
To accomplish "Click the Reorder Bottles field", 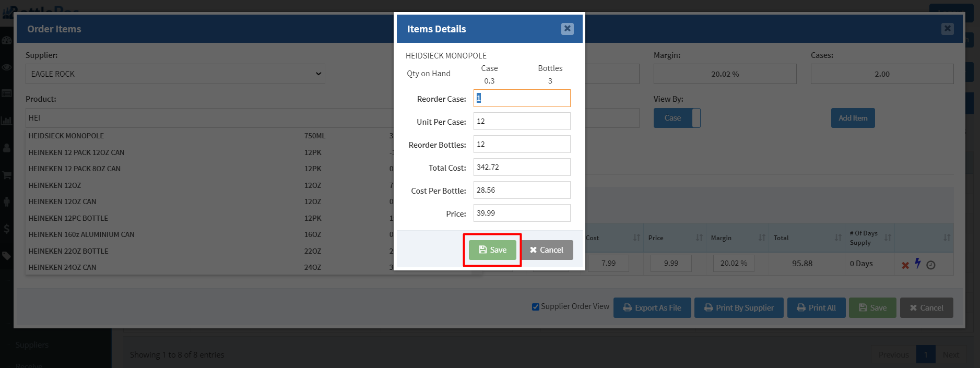I will [522, 144].
